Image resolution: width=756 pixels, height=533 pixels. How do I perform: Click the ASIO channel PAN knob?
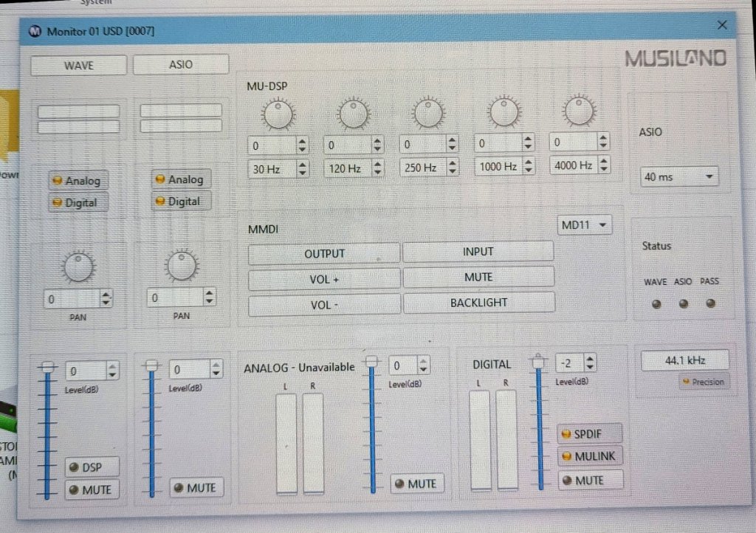[x=182, y=264]
